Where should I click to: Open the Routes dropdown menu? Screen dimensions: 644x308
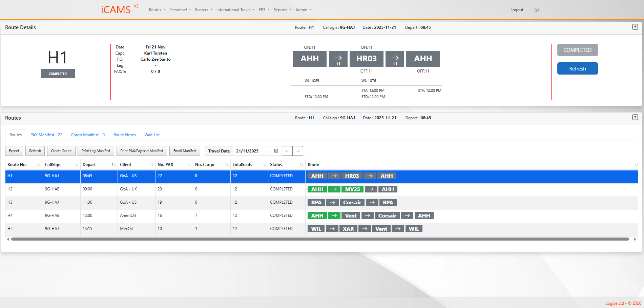click(157, 10)
